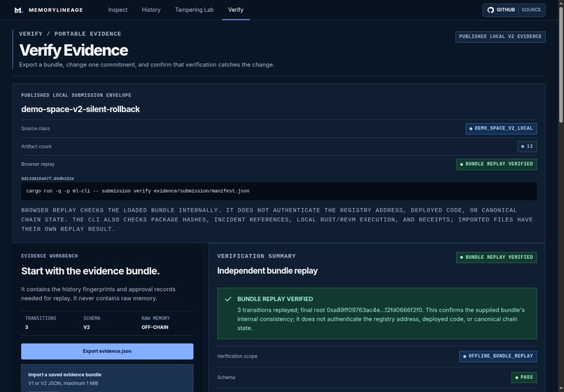Click the Schema PASS badge
Screen dimensions: 564x392
524,377
